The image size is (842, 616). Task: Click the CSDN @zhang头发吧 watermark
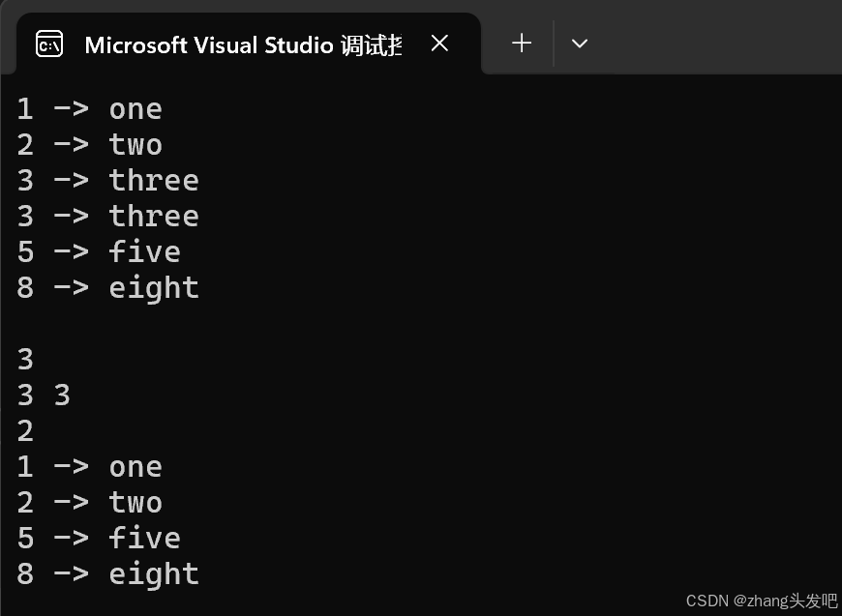761,601
